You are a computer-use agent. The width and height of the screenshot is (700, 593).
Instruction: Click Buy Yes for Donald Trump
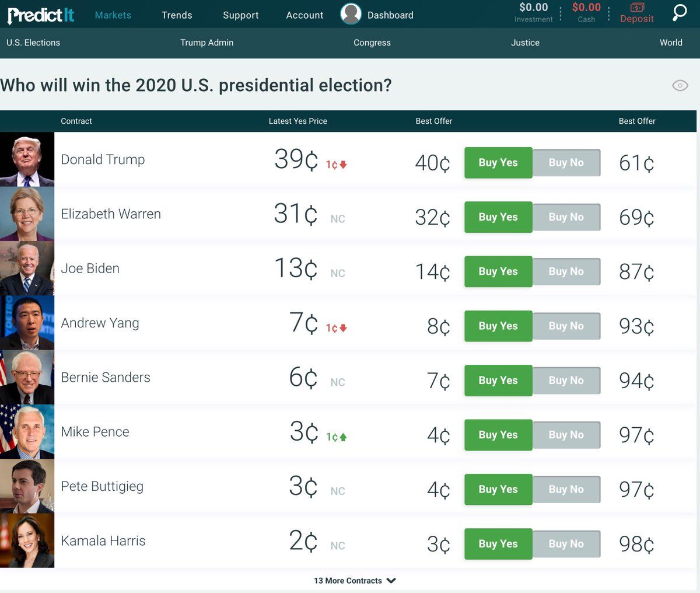498,163
